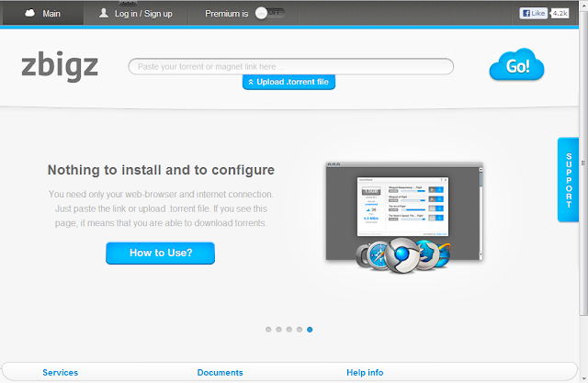Screen dimensions: 588x383
Task: Click the Opera grey ring browser icon
Action: pyautogui.click(x=362, y=256)
